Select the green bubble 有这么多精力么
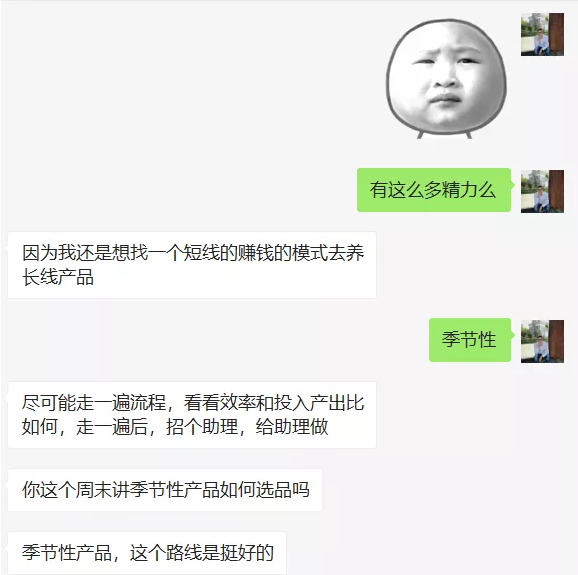The image size is (578, 575). (x=434, y=190)
